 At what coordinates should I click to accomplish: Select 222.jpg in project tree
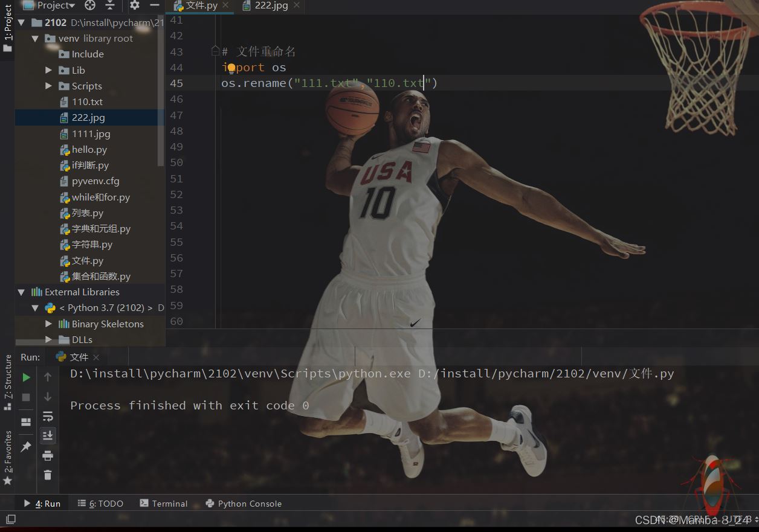82,118
